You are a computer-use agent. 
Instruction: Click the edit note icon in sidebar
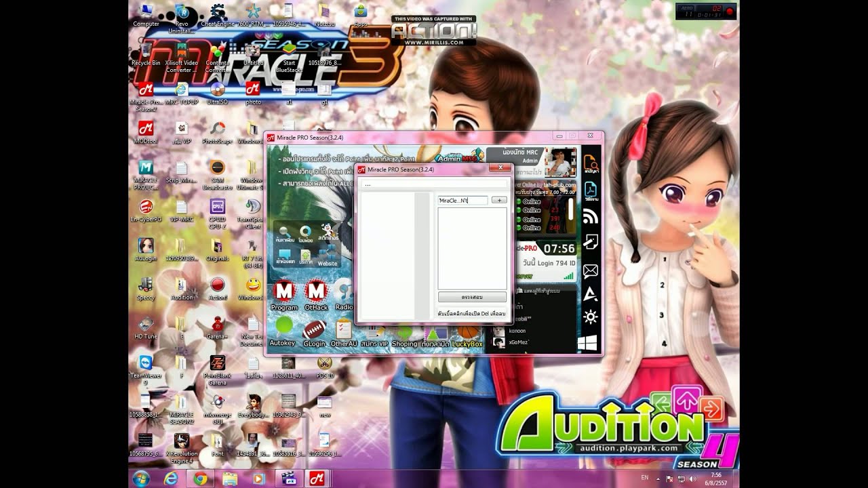591,243
